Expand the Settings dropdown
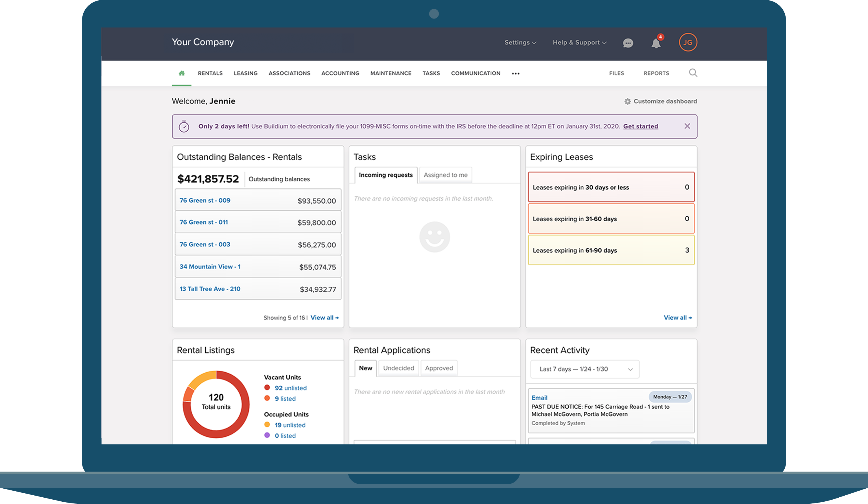Viewport: 868px width, 504px height. click(x=520, y=42)
